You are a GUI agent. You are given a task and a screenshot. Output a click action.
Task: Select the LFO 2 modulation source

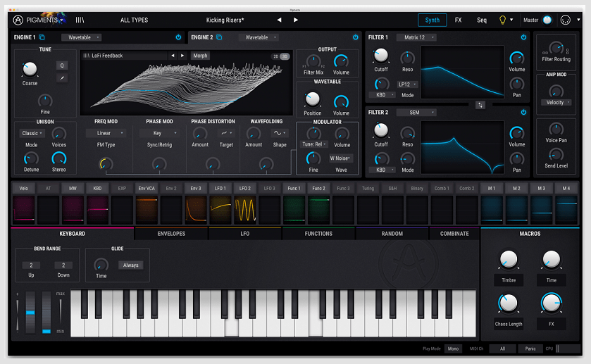[x=244, y=188]
